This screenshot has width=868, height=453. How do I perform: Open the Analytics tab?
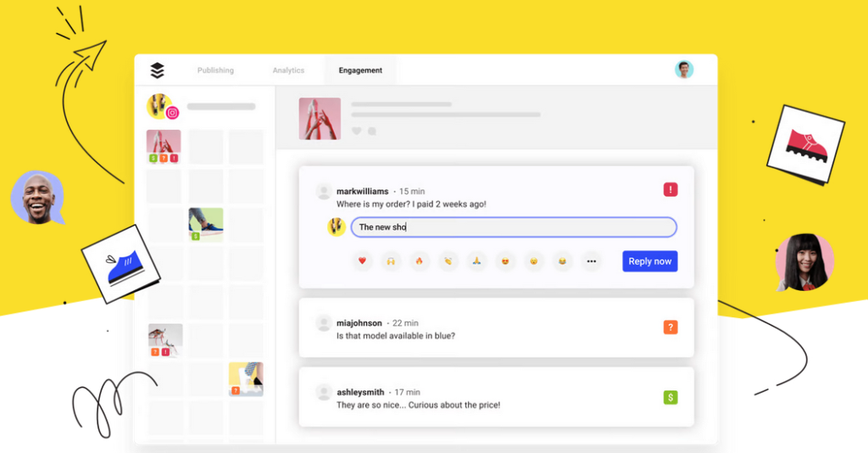coord(288,70)
